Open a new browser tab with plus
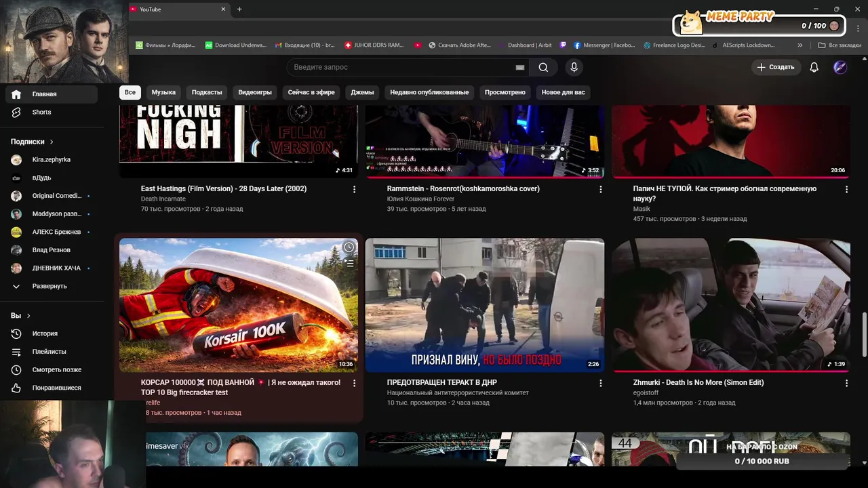The width and height of the screenshot is (868, 488). [239, 9]
